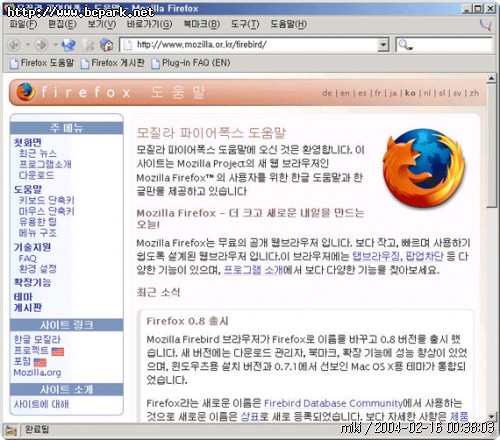Open the 바로가기(G) menu
The image size is (500, 440).
point(150,24)
